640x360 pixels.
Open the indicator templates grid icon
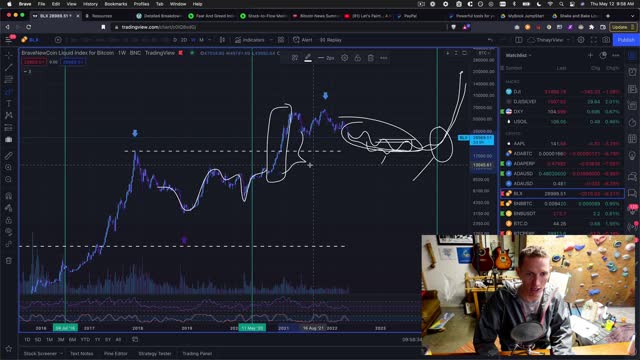[x=281, y=40]
